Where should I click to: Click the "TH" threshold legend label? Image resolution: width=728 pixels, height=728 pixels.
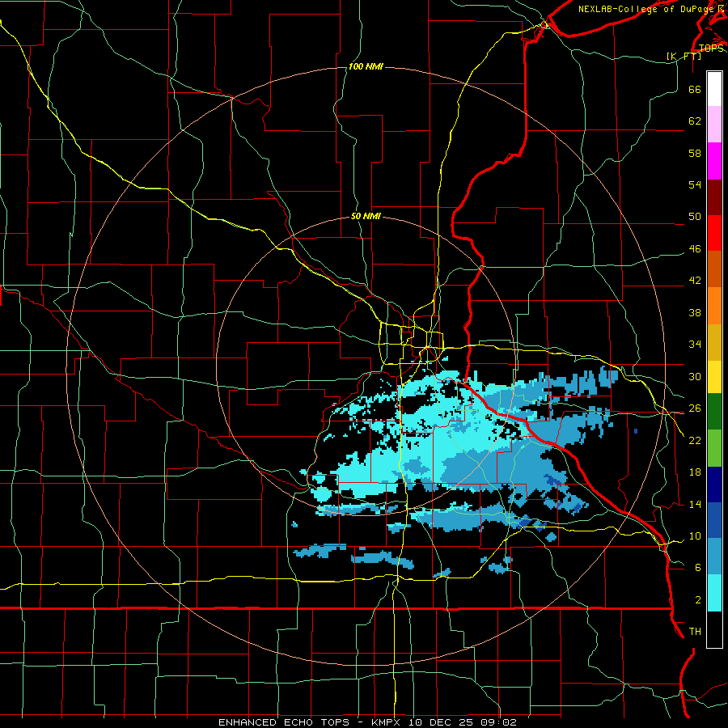click(x=695, y=632)
